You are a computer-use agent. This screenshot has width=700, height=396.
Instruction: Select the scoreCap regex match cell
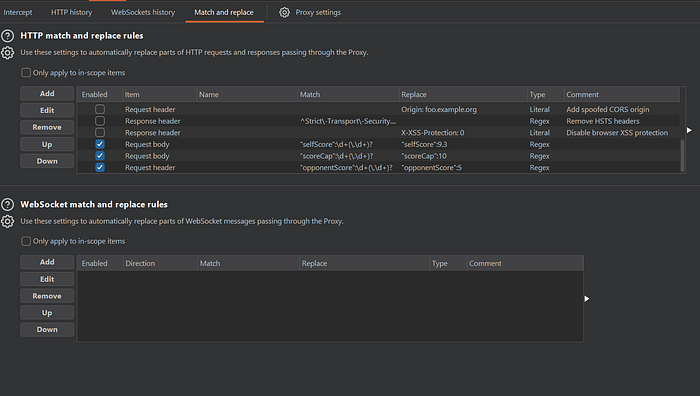348,156
